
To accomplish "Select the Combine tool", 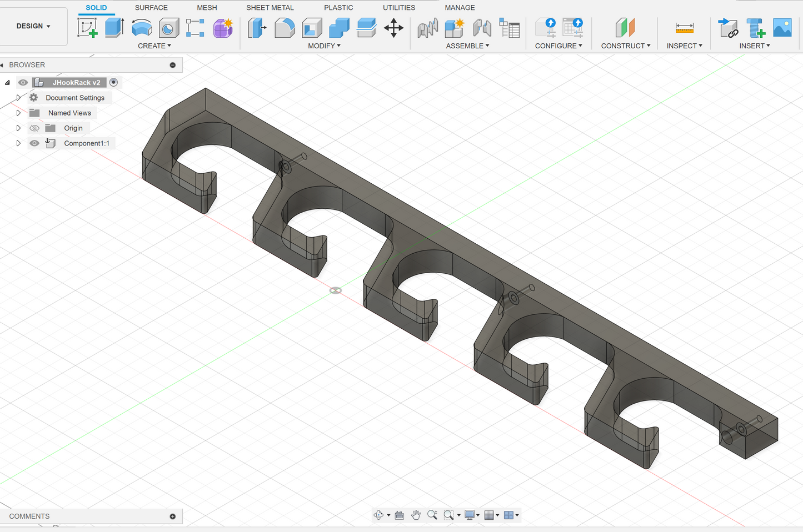I will pos(339,28).
